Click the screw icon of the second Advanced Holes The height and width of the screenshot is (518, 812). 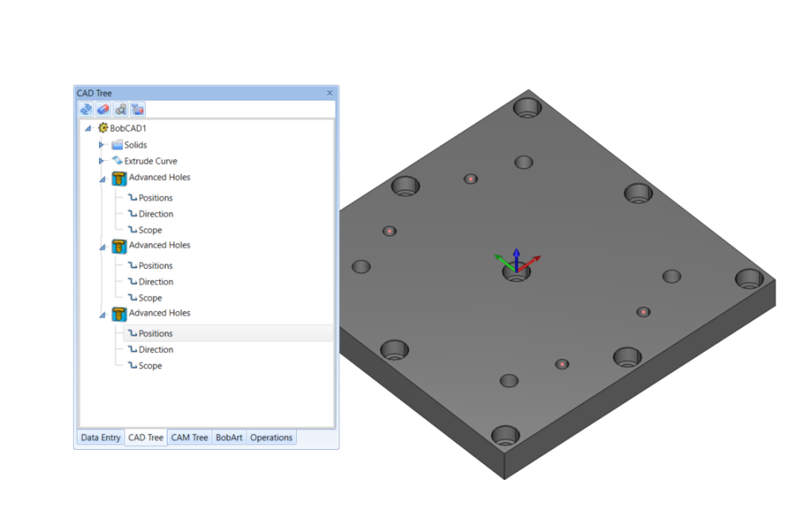119,245
